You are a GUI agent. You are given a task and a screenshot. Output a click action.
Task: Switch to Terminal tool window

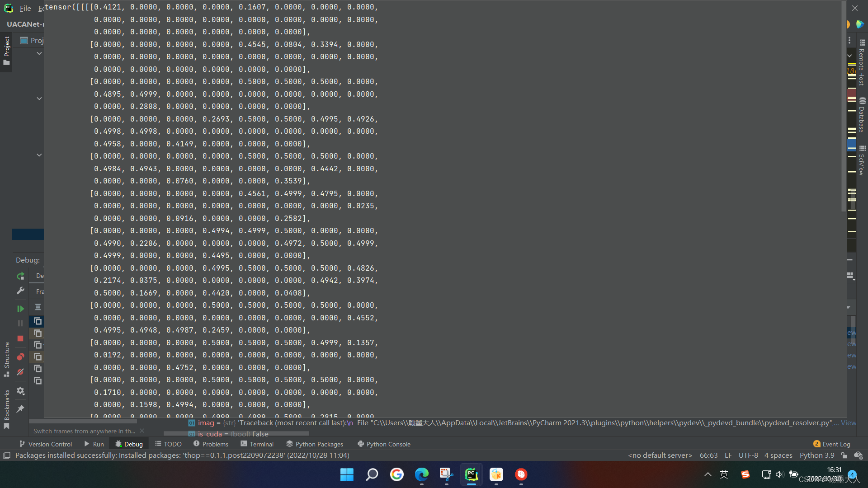[x=257, y=444]
